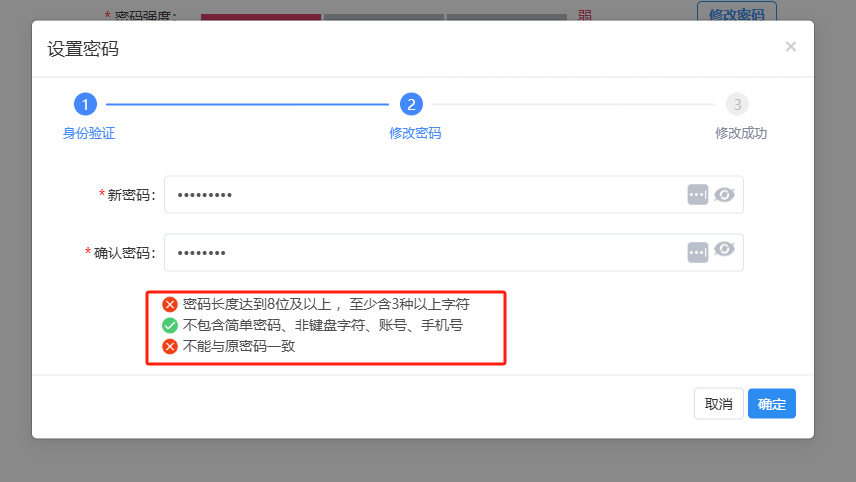
Task: Select the 修改成功 step label
Action: point(741,133)
